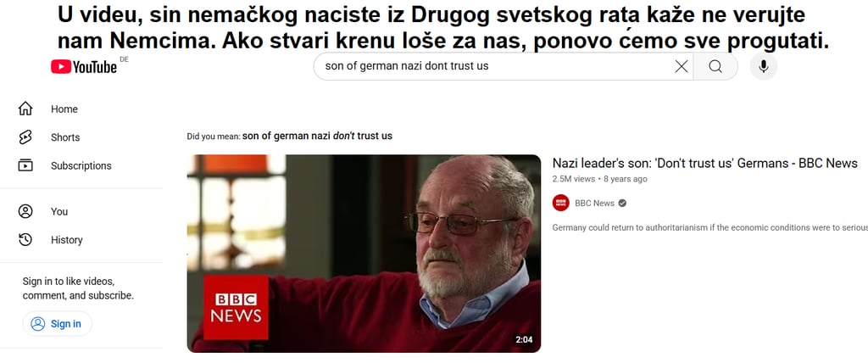This screenshot has height=363, width=868.
Task: Click the BBC News channel avatar
Action: click(561, 203)
